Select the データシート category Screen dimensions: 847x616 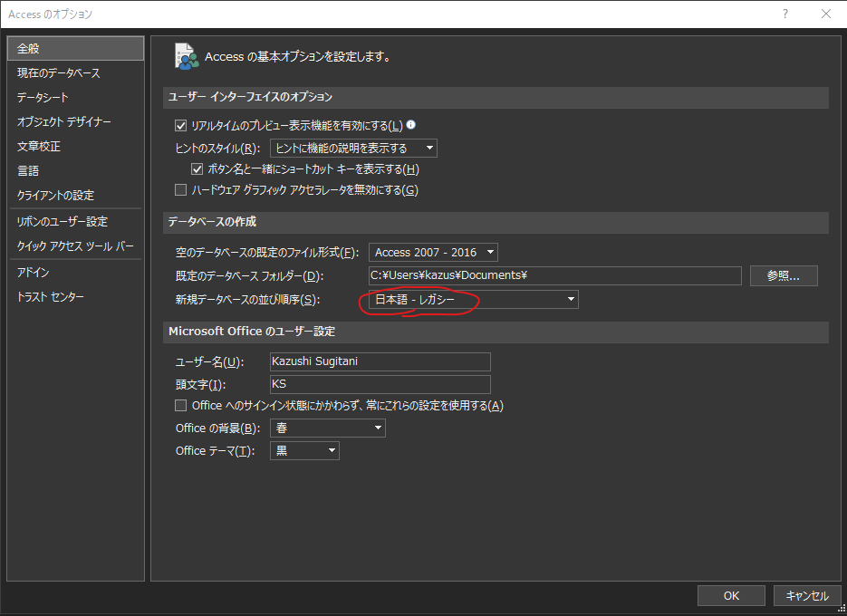pos(75,97)
